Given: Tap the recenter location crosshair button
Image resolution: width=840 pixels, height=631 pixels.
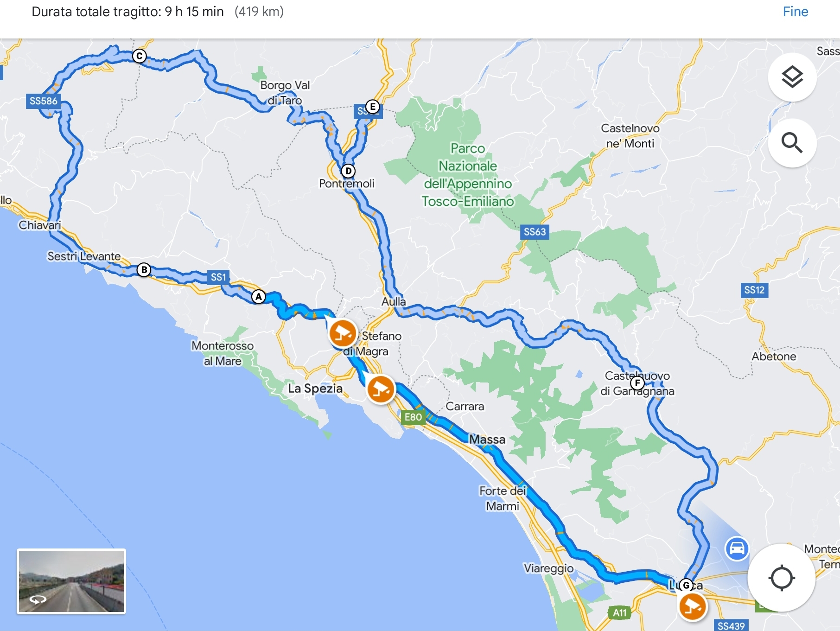Looking at the screenshot, I should (x=782, y=578).
